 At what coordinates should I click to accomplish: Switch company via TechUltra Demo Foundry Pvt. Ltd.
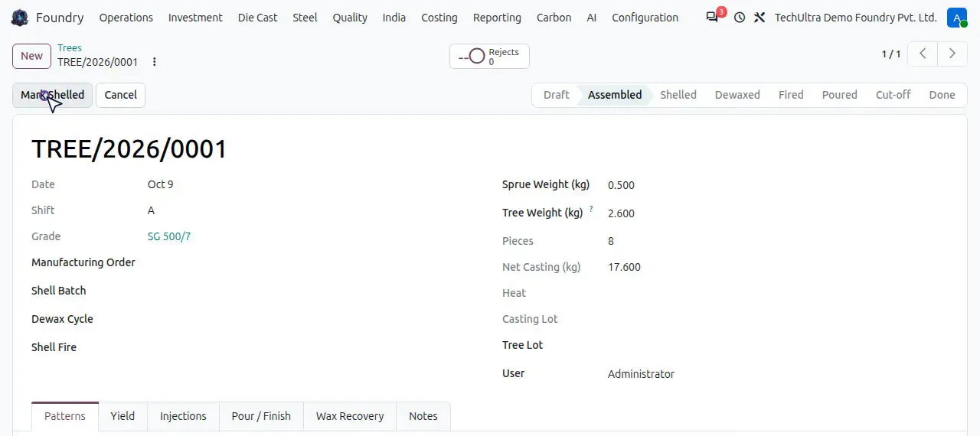pos(855,18)
